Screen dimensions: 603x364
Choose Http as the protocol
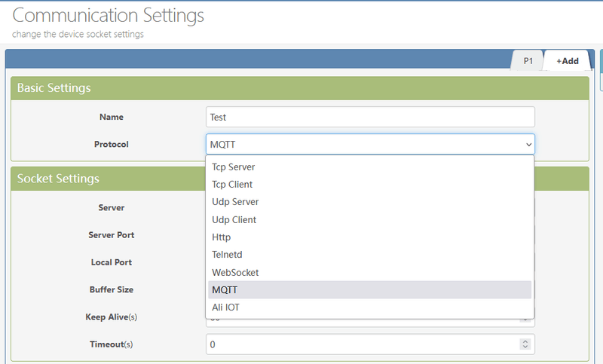[x=222, y=237]
